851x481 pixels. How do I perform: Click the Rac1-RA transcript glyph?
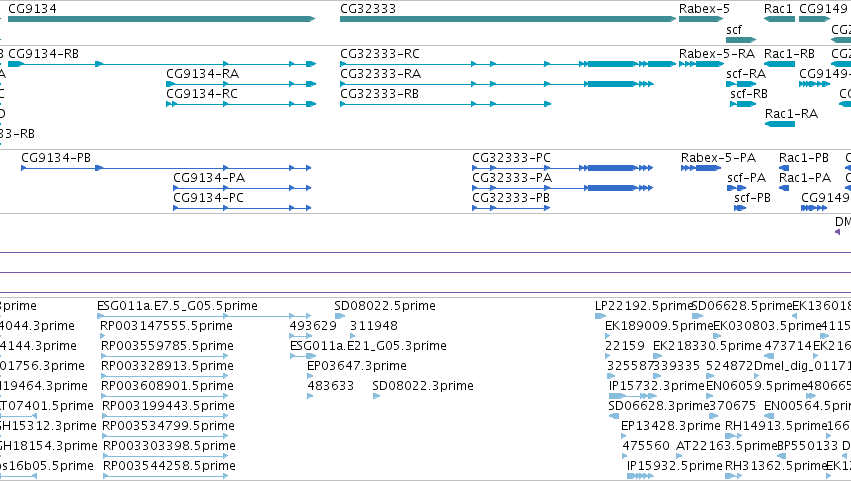[x=780, y=124]
